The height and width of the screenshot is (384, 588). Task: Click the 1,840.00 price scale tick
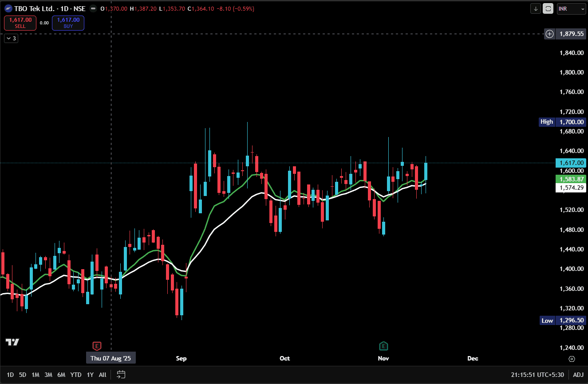(571, 53)
